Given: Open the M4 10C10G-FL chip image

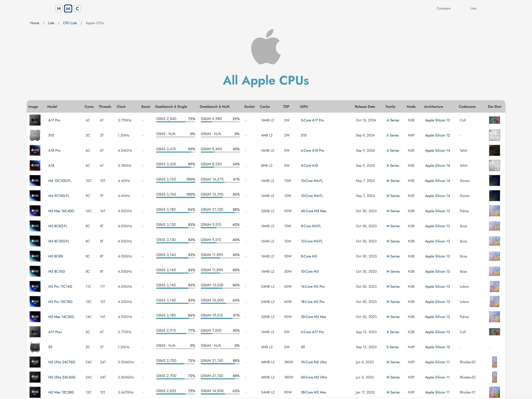Looking at the screenshot, I should pos(35,181).
